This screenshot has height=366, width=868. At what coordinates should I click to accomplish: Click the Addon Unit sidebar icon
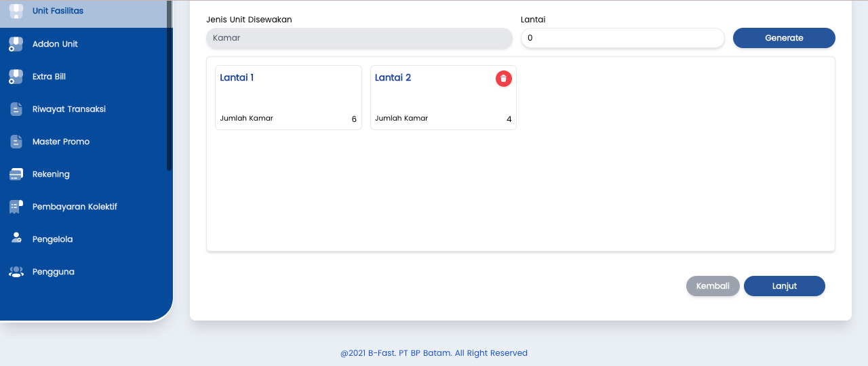[x=16, y=44]
